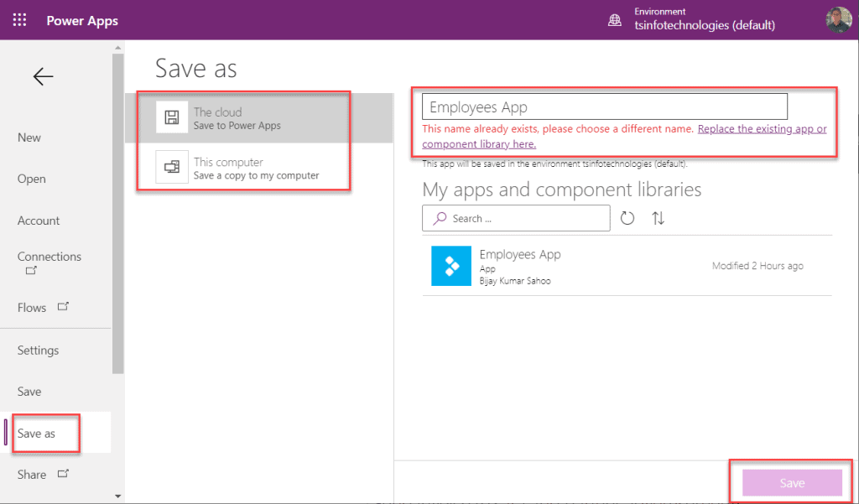Click the environment globe icon

coord(615,21)
